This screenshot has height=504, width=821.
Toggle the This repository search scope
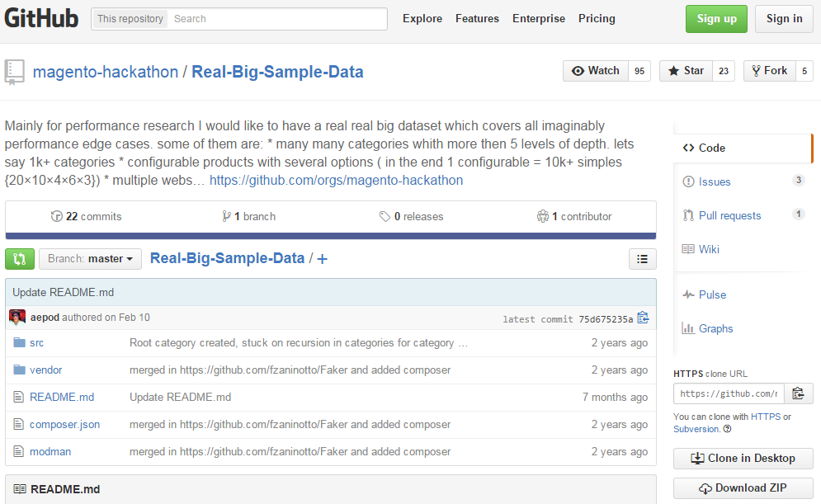pyautogui.click(x=130, y=19)
